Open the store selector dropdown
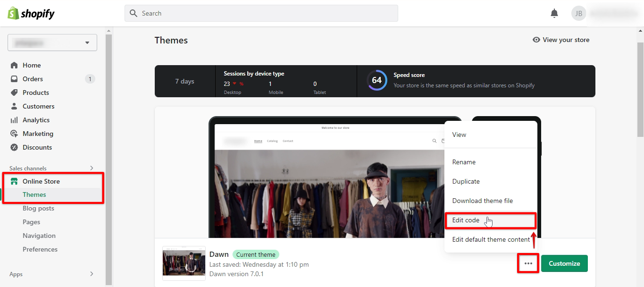This screenshot has height=287, width=644. (52, 42)
